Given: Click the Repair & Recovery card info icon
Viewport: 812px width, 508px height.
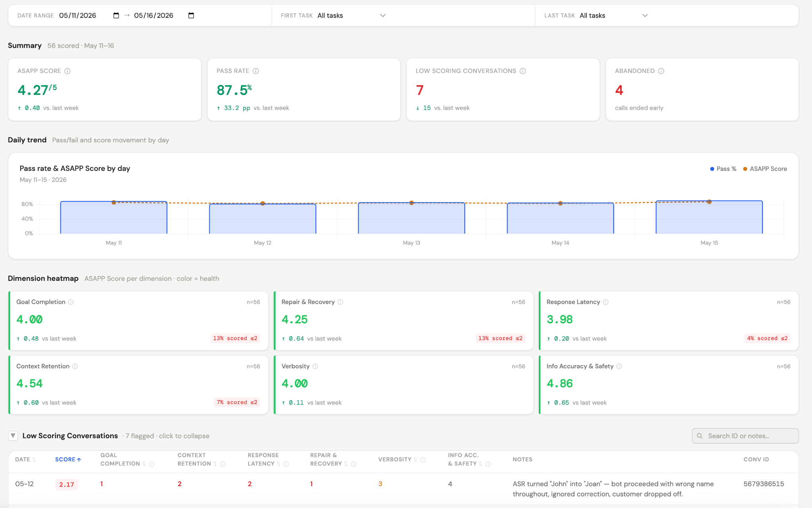Looking at the screenshot, I should [340, 302].
